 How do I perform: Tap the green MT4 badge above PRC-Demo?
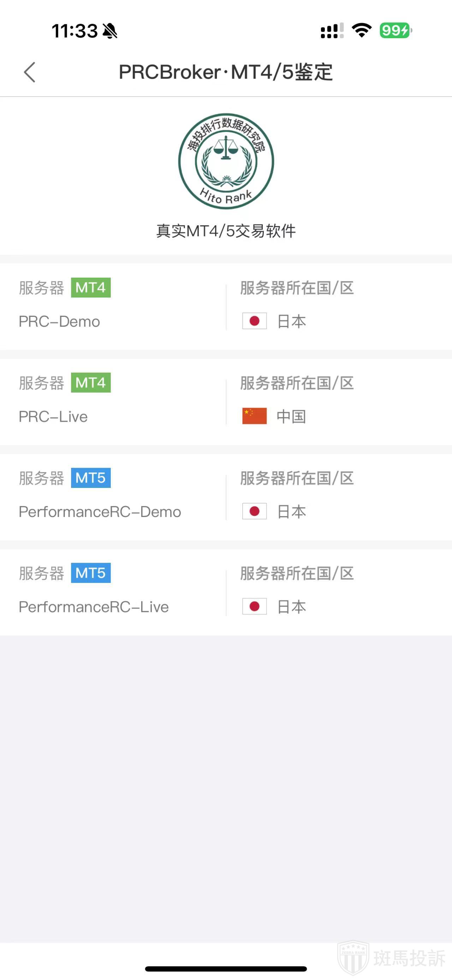[x=90, y=288]
